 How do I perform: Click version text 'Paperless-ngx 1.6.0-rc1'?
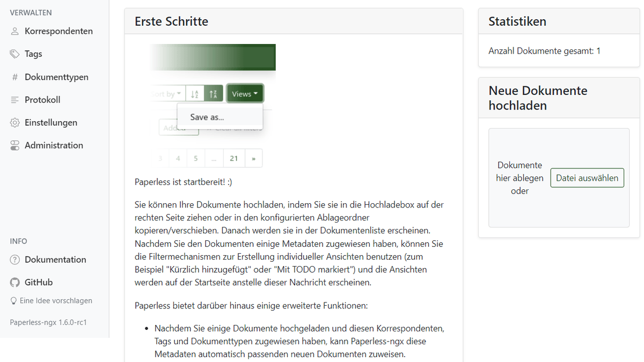48,322
